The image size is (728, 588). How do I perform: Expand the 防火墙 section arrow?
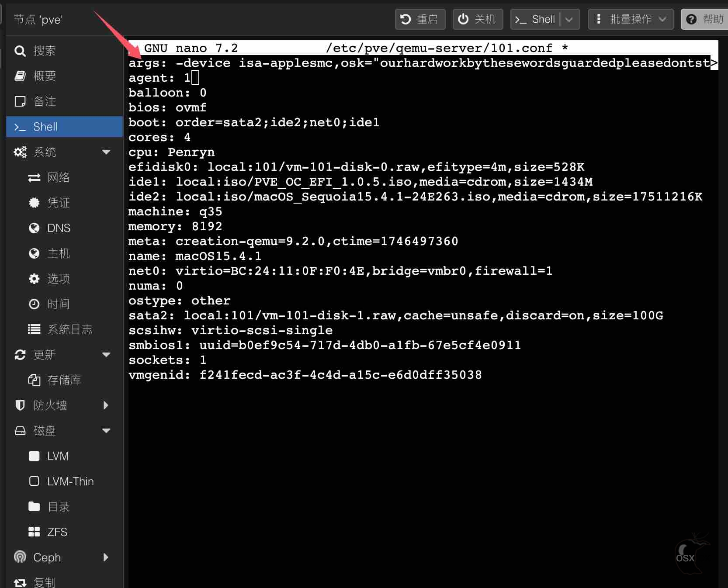click(x=106, y=405)
